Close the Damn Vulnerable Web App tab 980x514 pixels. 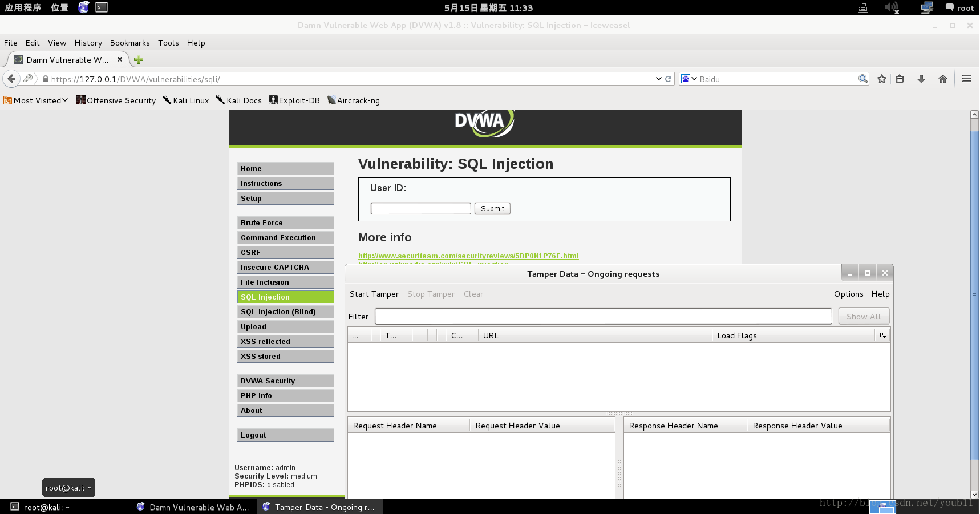point(120,59)
